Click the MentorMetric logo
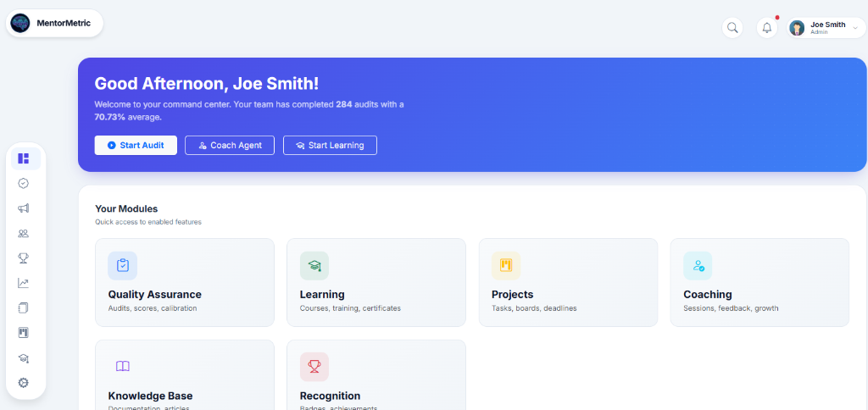Screen dimensions: 868x410 tap(54, 24)
